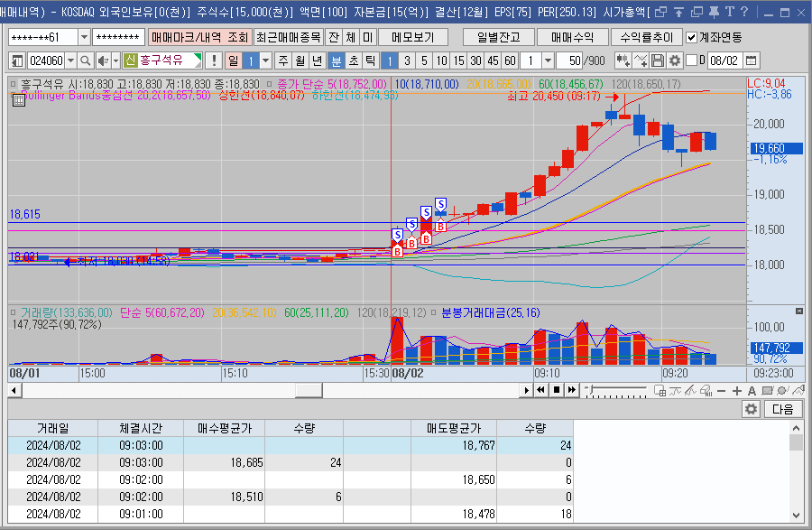
Task: Click the grid table icon on chart corner
Action: pos(19,100)
